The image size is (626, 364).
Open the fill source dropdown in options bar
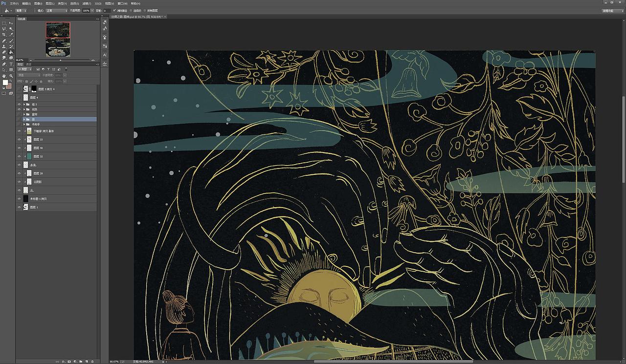(22, 10)
